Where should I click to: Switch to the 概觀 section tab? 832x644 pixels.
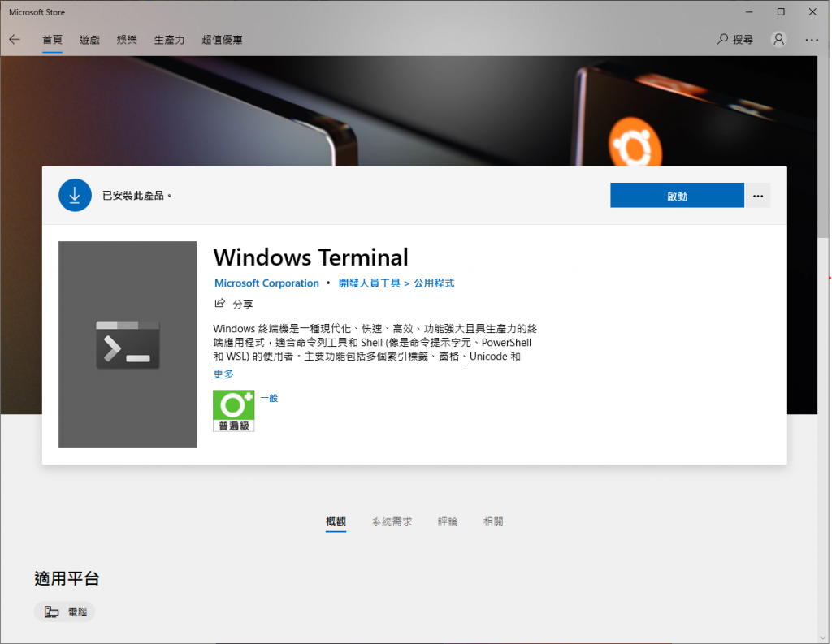(336, 521)
